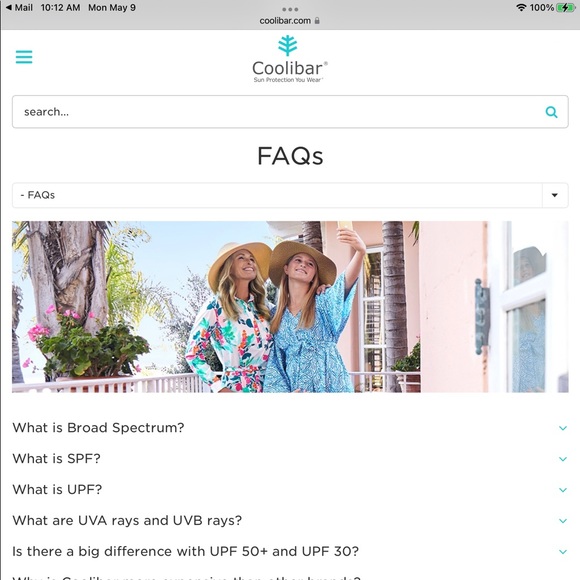Click the FAQs dropdown arrow button

tap(554, 195)
